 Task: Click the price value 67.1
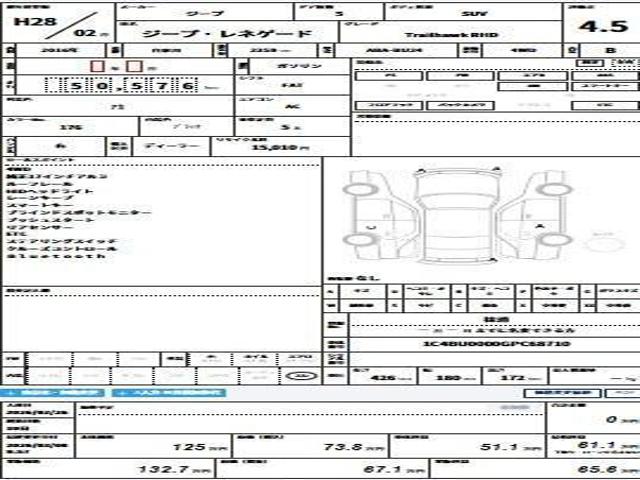[x=382, y=469]
